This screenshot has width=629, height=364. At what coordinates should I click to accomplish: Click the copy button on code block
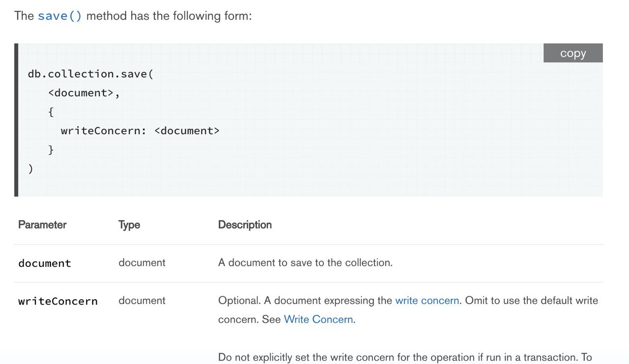pos(573,53)
